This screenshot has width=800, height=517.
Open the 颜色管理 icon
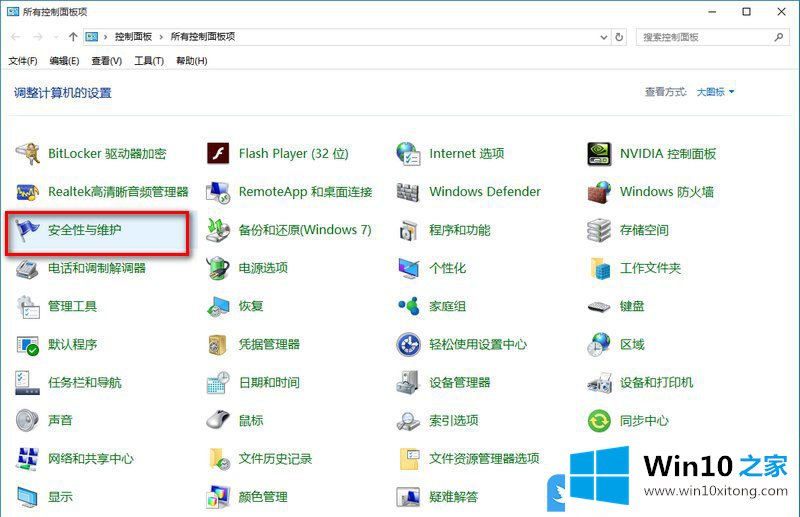point(218,497)
